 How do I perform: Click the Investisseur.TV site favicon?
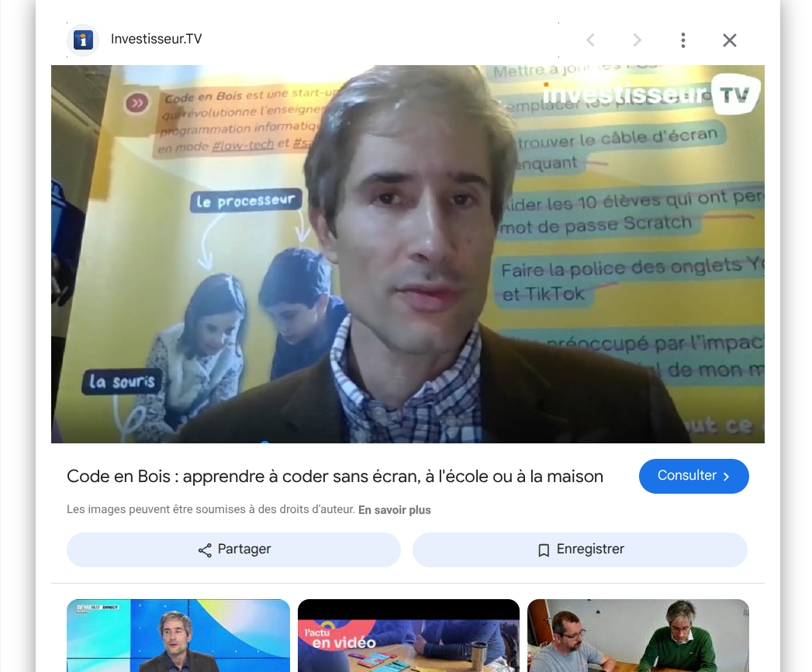click(x=83, y=40)
